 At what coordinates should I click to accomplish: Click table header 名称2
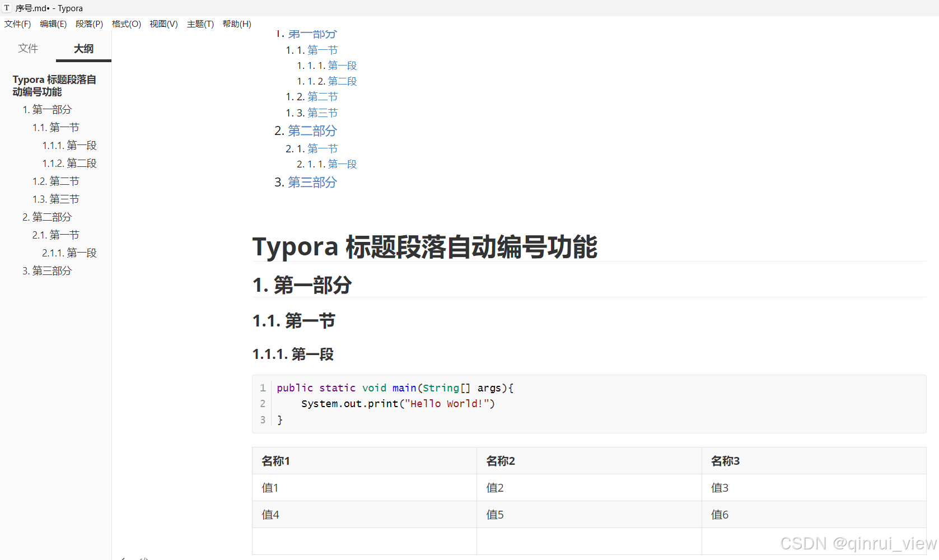point(589,461)
